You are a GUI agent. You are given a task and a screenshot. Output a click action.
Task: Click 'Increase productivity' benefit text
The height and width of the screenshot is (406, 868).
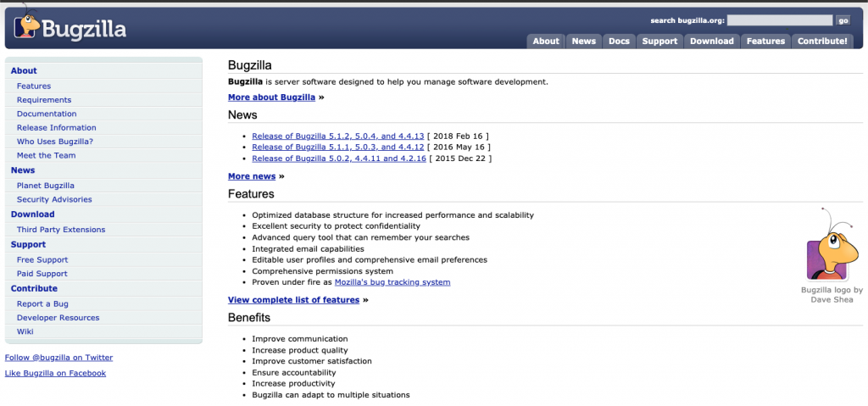pyautogui.click(x=293, y=384)
